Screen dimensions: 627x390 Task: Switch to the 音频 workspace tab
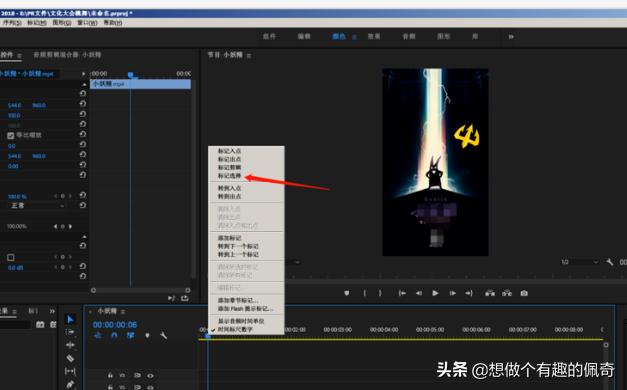tap(409, 36)
